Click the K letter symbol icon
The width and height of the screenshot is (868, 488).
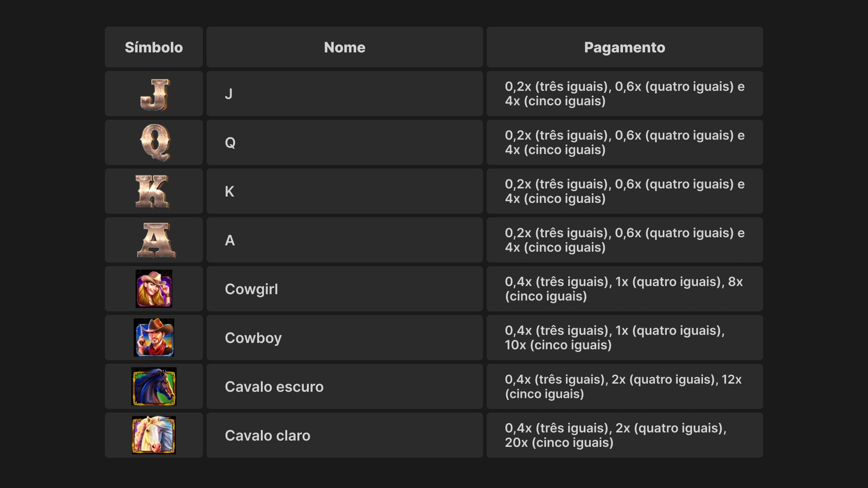point(152,192)
